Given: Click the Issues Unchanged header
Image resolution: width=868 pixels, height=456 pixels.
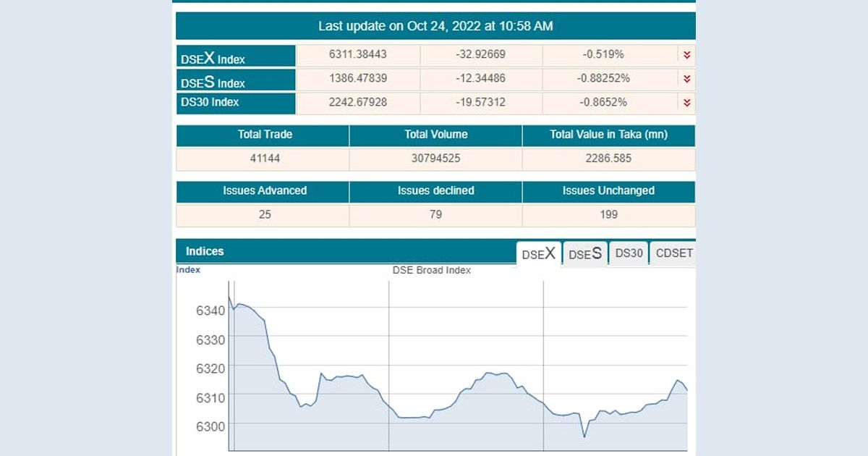Looking at the screenshot, I should point(609,191).
